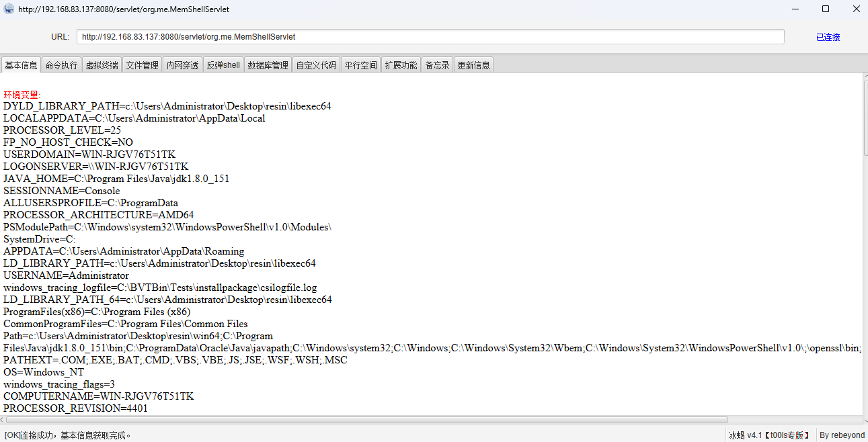The width and height of the screenshot is (868, 442).
Task: Open the 虚拟终端 tab
Action: click(x=102, y=65)
